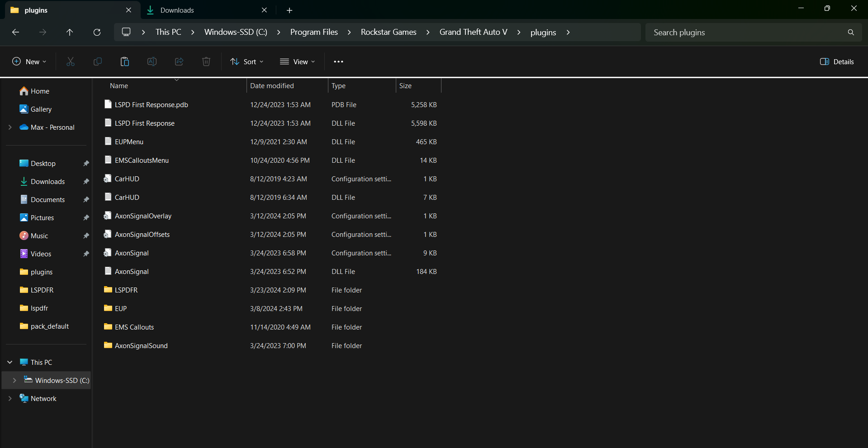This screenshot has height=448, width=868.
Task: Refresh the current folder view
Action: [x=97, y=33]
